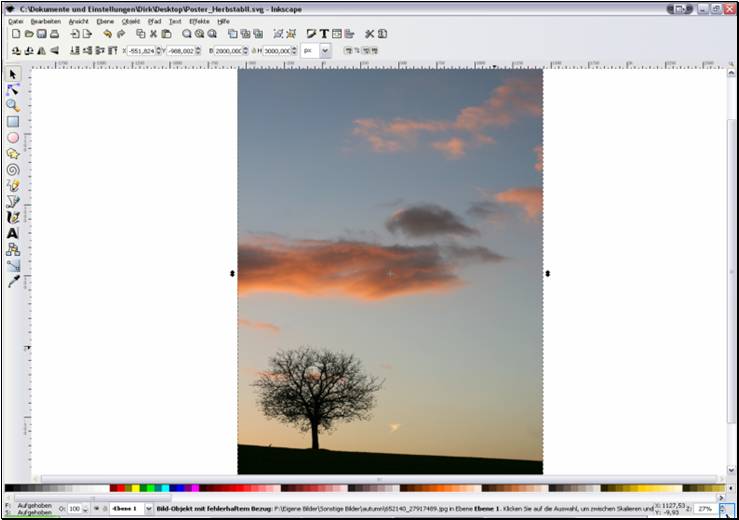The width and height of the screenshot is (739, 520).
Task: Open the Effekte menu
Action: click(x=200, y=21)
